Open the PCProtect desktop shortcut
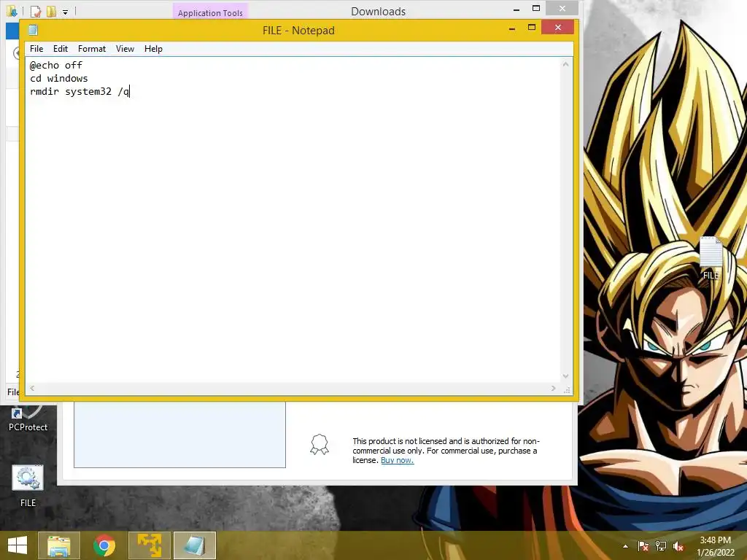Image resolution: width=747 pixels, height=560 pixels. [x=28, y=419]
